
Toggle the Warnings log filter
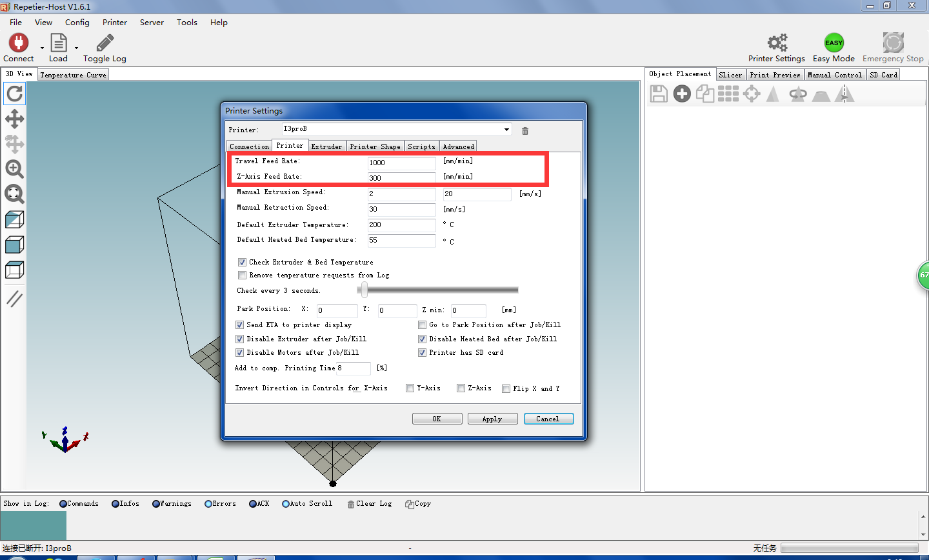(x=172, y=504)
